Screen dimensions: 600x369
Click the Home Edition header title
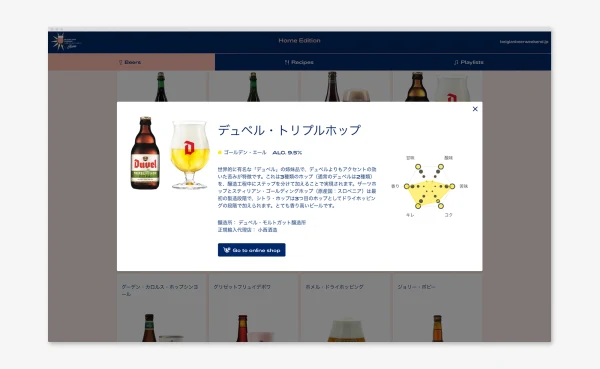click(x=299, y=40)
